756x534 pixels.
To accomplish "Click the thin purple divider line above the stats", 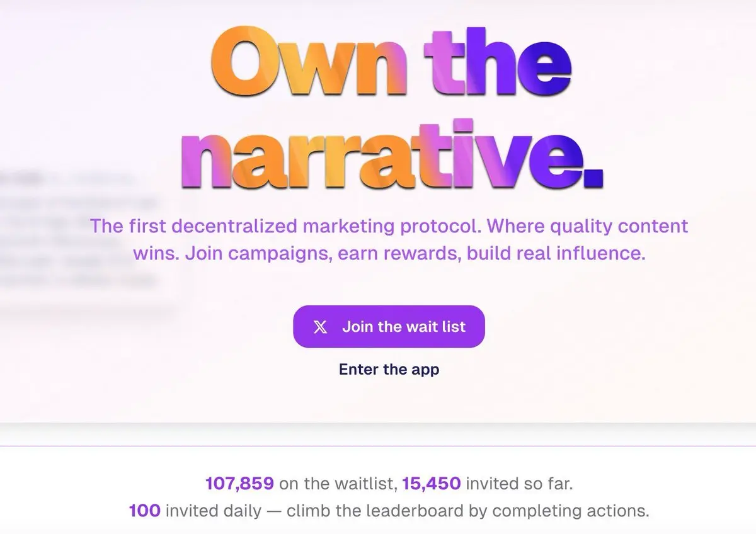I will click(378, 446).
